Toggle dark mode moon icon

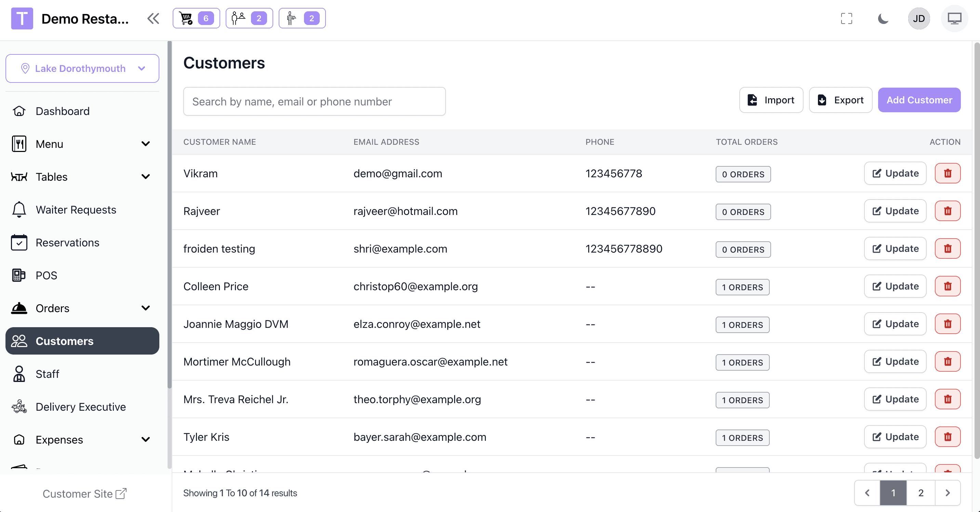(x=883, y=18)
